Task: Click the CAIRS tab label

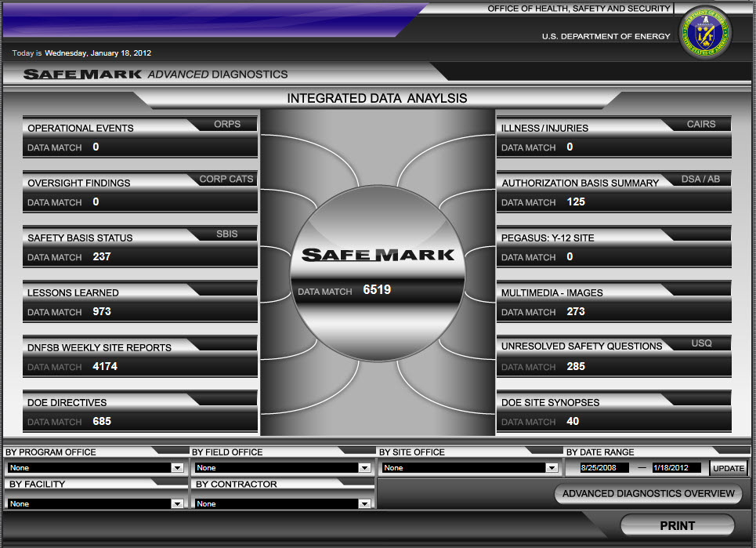Action: (701, 124)
